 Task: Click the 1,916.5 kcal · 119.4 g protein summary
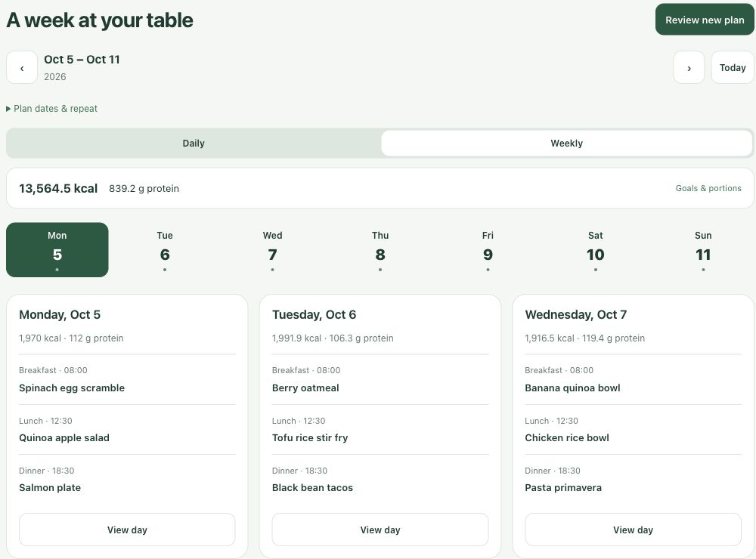585,338
